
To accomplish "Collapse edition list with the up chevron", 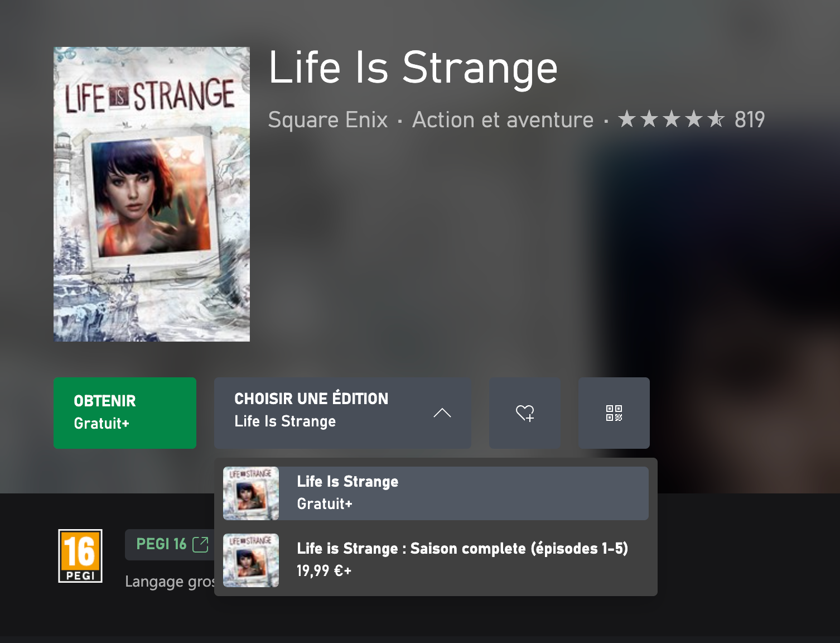I will (442, 413).
